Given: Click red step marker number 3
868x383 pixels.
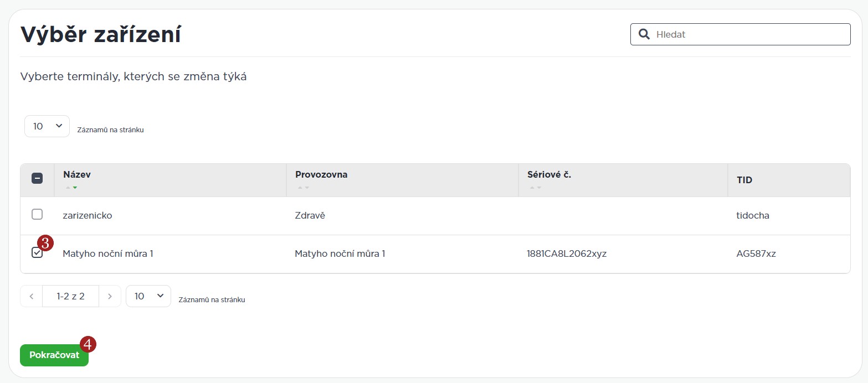Looking at the screenshot, I should (45, 242).
